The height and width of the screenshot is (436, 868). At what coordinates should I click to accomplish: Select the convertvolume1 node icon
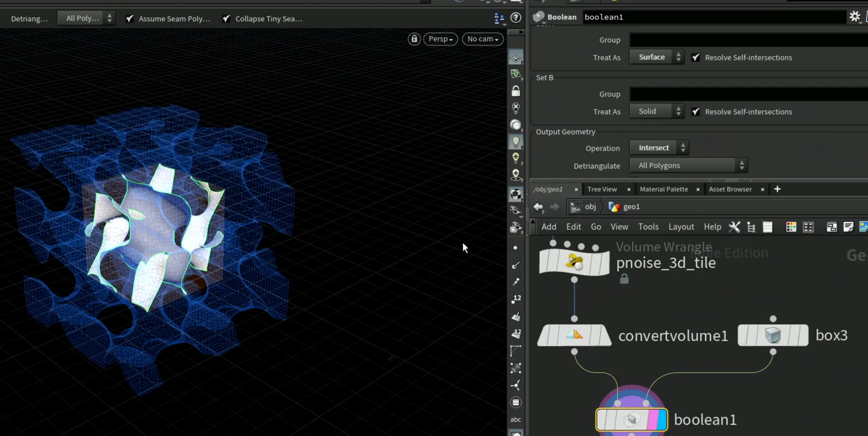574,335
